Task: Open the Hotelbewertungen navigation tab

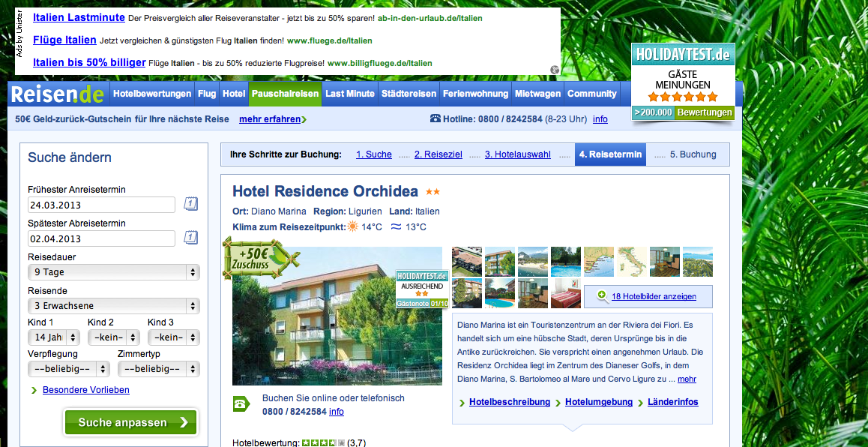Action: coord(152,94)
